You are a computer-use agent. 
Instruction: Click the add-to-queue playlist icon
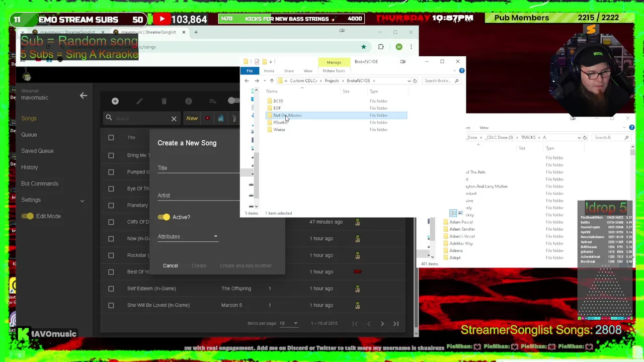213,102
